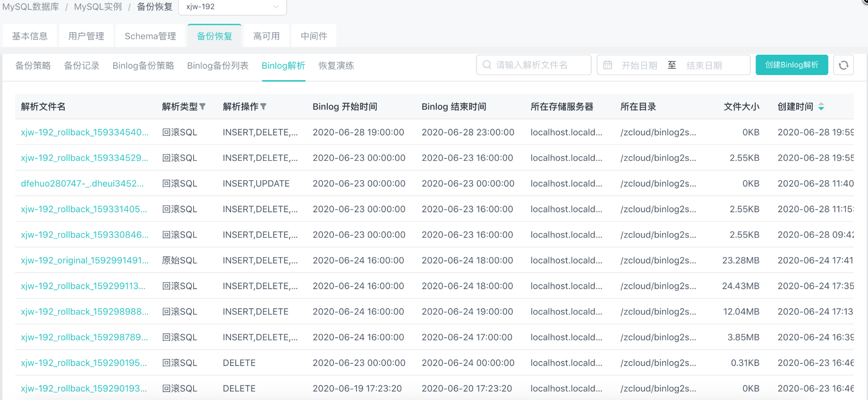Sort by 创建时间 using the sort arrows

tap(821, 107)
